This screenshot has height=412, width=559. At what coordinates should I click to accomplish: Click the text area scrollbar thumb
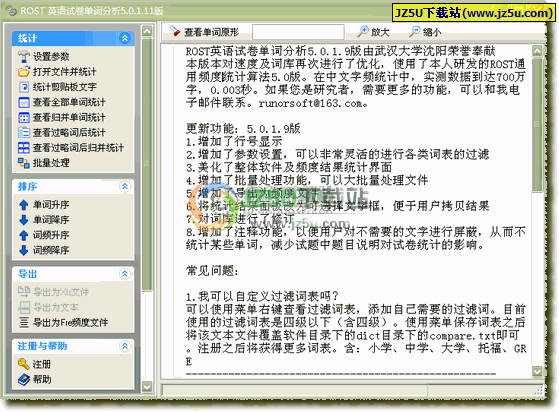click(x=537, y=125)
